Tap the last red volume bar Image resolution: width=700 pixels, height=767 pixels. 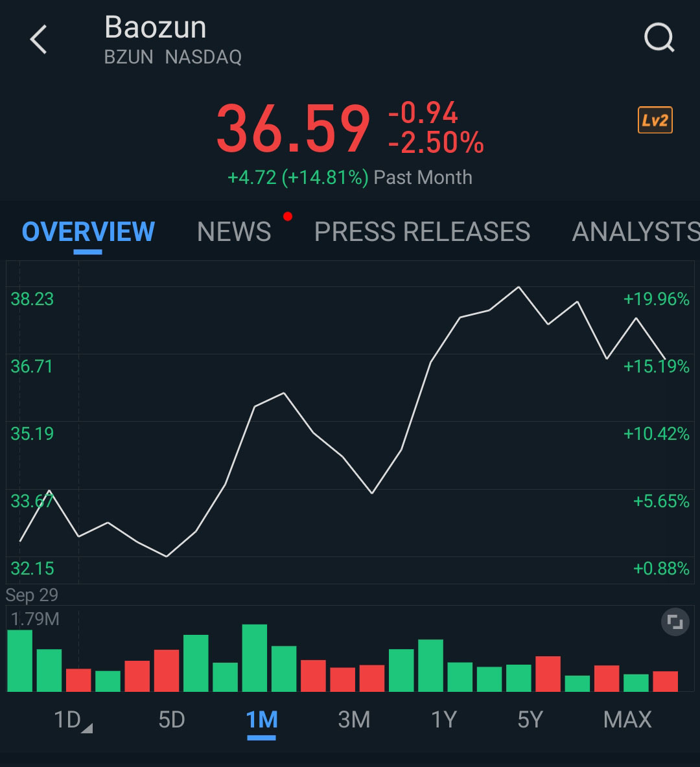point(665,681)
